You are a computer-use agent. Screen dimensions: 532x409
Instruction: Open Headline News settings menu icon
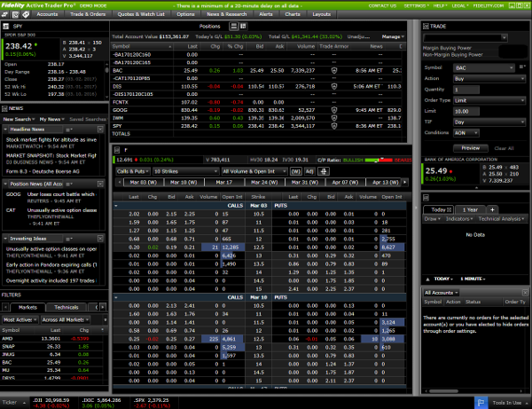point(68,130)
